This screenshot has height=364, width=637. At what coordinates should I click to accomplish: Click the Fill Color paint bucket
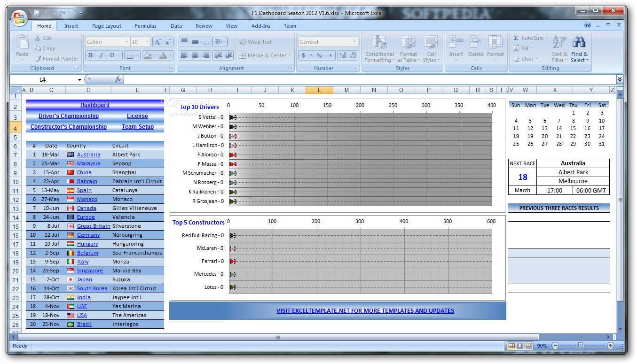[x=147, y=55]
